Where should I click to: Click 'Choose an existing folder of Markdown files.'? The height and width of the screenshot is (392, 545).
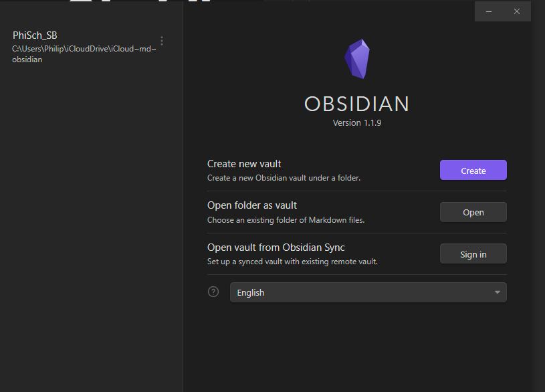[x=286, y=220]
